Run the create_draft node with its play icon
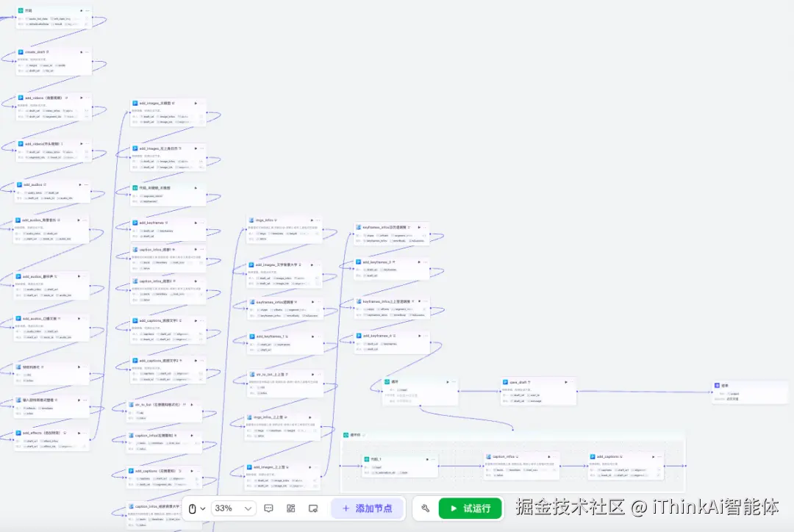Viewport: 794px width, 532px height. tap(81, 52)
